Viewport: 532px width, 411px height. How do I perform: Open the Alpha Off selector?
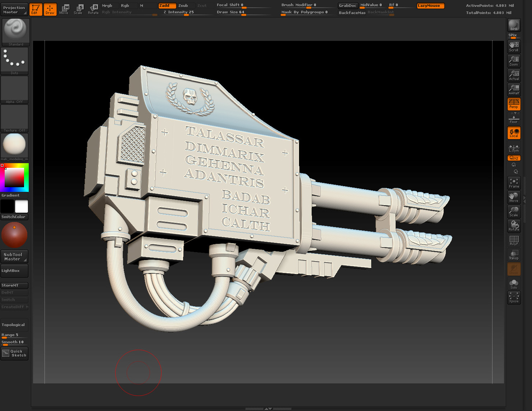[x=14, y=89]
